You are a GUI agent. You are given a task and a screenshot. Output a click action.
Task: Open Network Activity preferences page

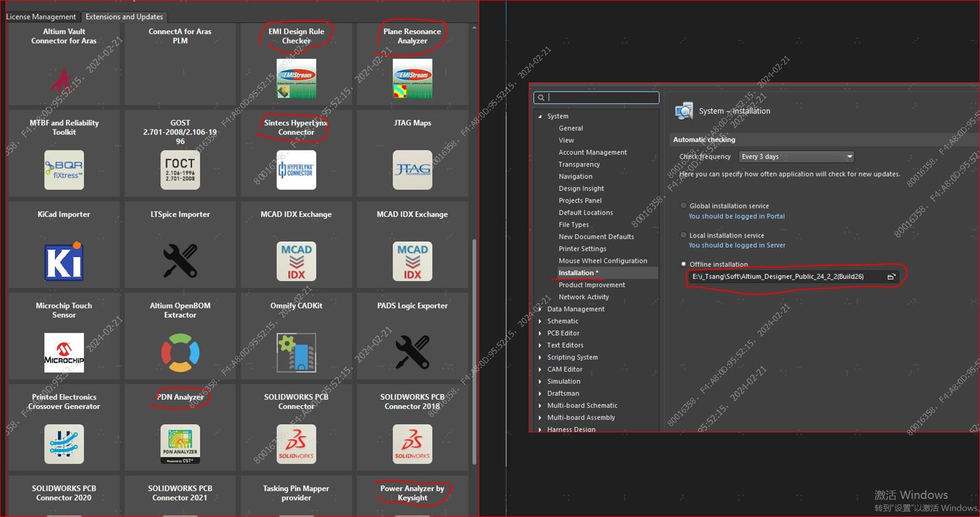[x=584, y=297]
